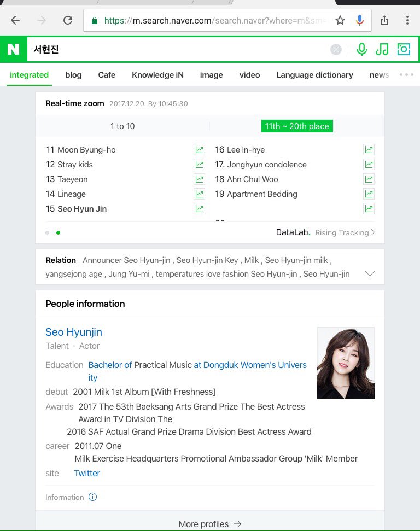Switch to the Cafe tab
Viewport: 420px width, 531px height.
[x=107, y=75]
